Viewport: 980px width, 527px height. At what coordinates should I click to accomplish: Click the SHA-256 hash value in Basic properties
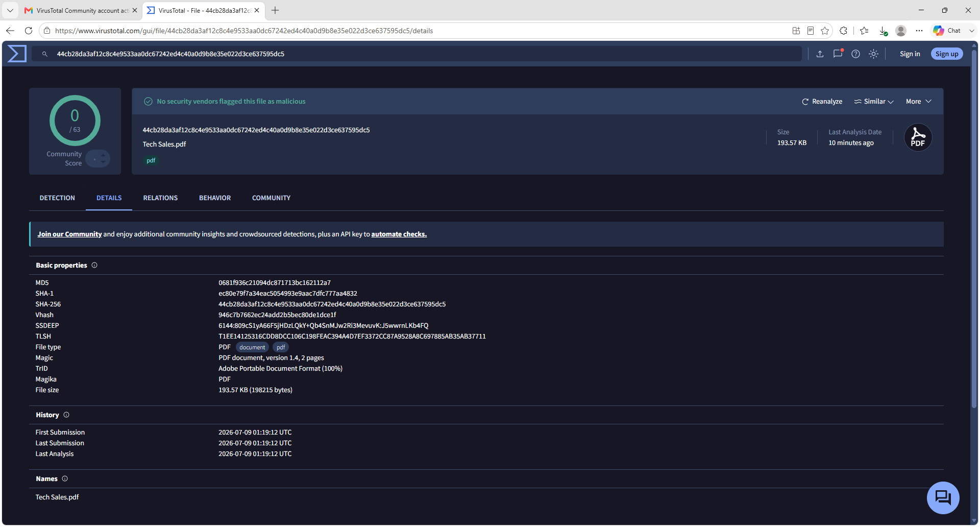(x=332, y=304)
